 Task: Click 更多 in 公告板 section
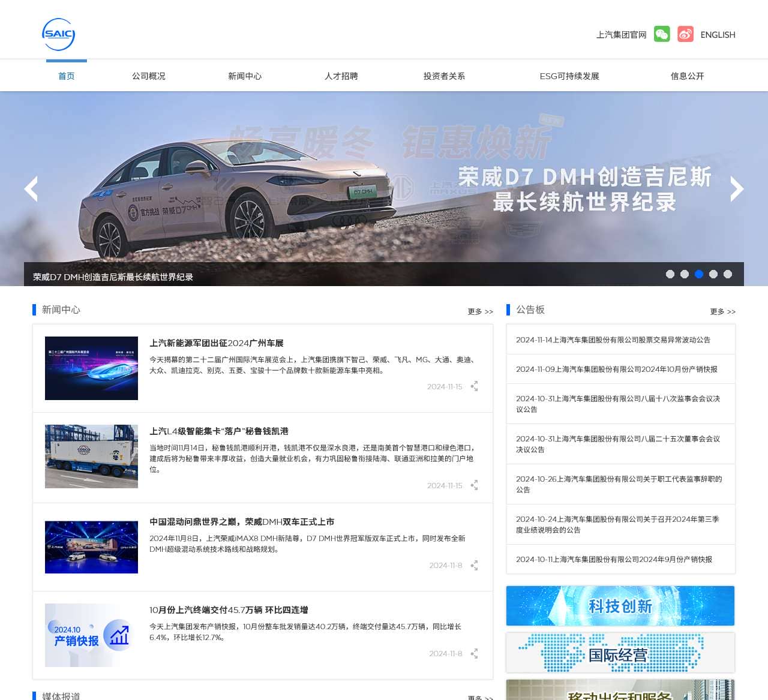pyautogui.click(x=723, y=311)
